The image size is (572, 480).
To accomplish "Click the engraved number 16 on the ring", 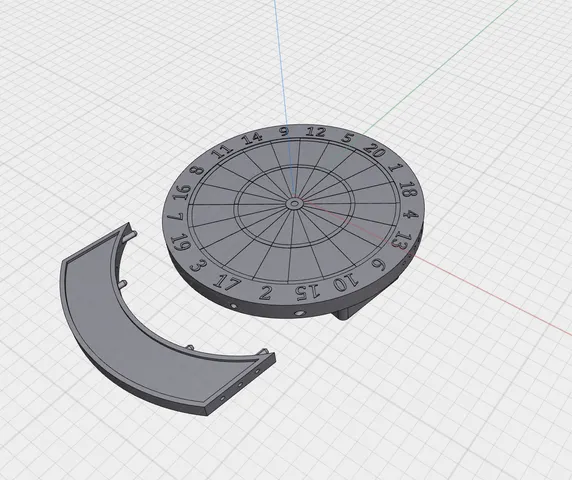I will pos(182,192).
